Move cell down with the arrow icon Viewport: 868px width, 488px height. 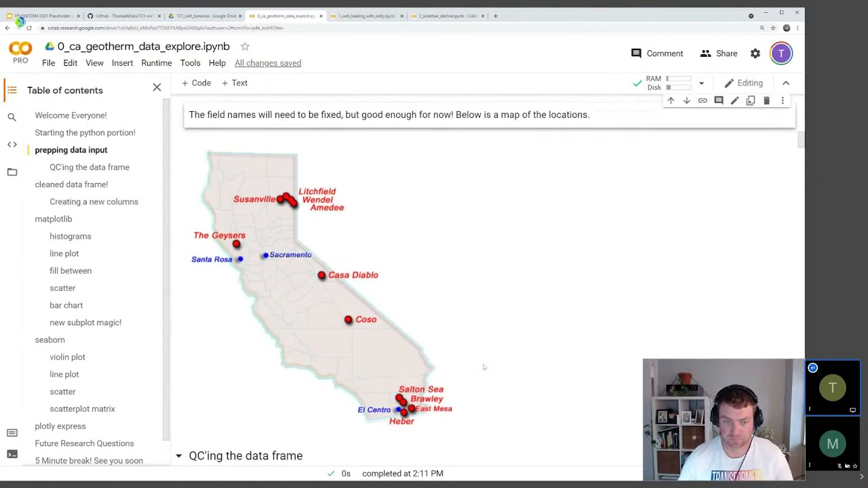pyautogui.click(x=686, y=100)
